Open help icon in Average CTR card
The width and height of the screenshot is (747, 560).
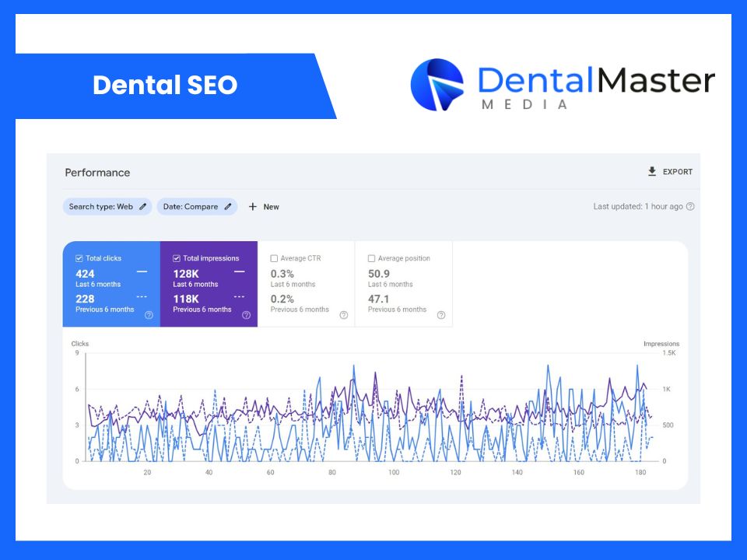[x=343, y=315]
